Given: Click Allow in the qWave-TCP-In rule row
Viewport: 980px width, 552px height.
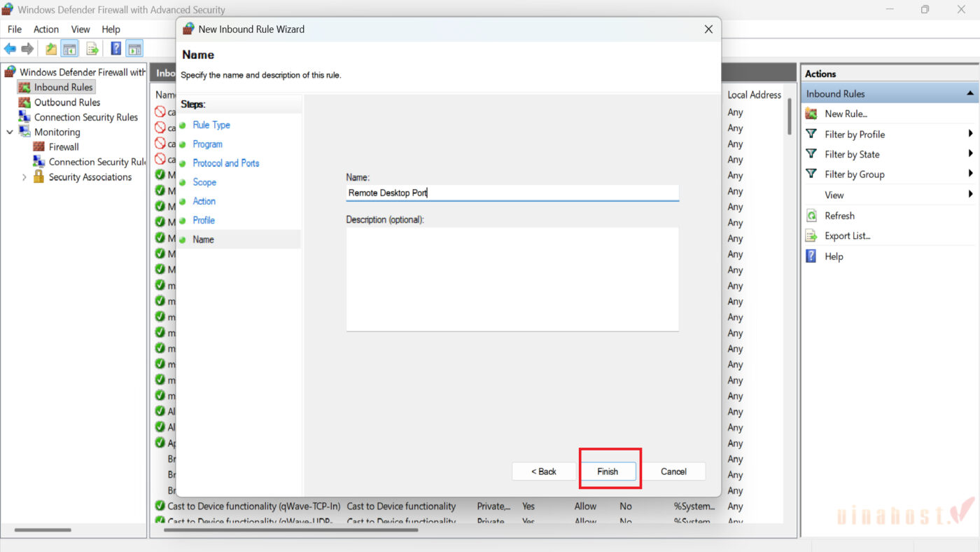Looking at the screenshot, I should click(x=586, y=506).
